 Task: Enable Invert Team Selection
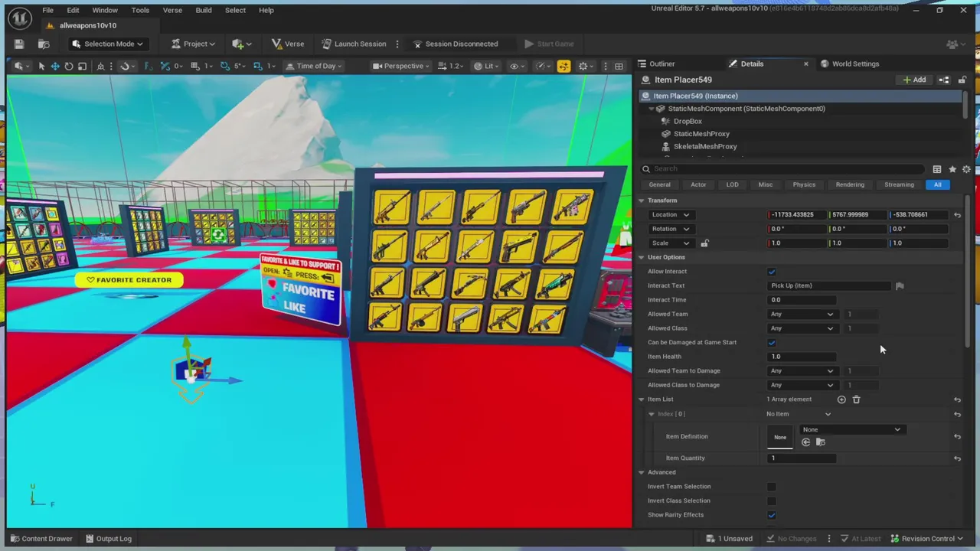(x=772, y=487)
